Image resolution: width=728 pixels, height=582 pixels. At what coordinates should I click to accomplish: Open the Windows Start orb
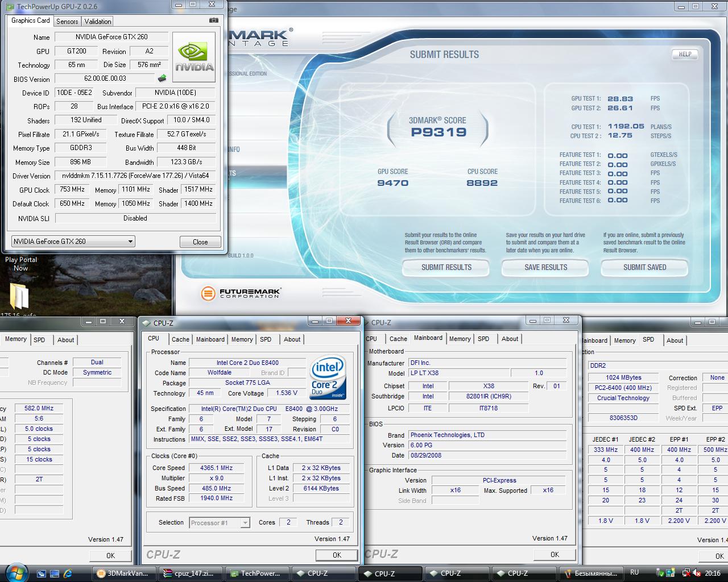(15, 572)
